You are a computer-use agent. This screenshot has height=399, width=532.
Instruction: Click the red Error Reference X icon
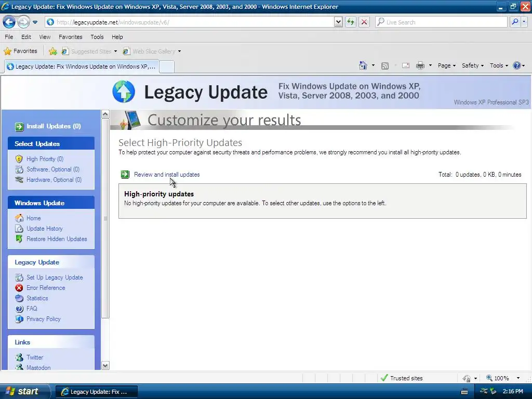(19, 288)
